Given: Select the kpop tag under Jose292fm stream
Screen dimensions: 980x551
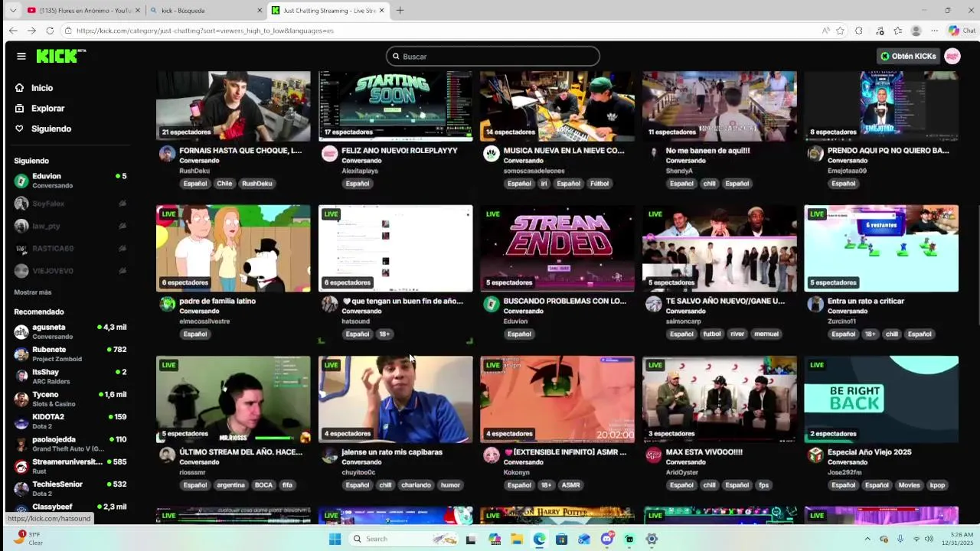Looking at the screenshot, I should coord(937,485).
